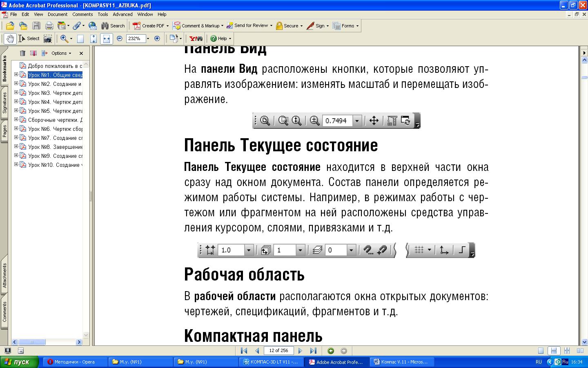Click the Zoom In plus button
The image size is (588, 368).
(x=157, y=38)
